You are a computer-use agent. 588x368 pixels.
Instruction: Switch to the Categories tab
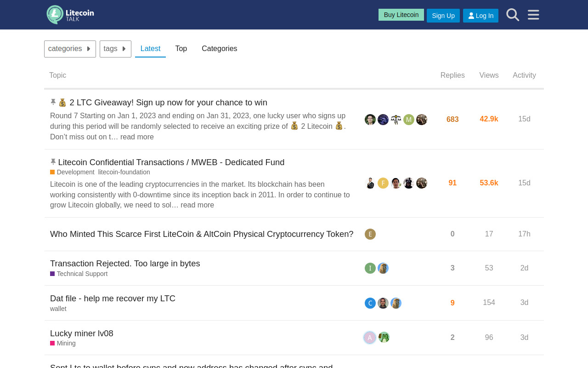click(220, 49)
